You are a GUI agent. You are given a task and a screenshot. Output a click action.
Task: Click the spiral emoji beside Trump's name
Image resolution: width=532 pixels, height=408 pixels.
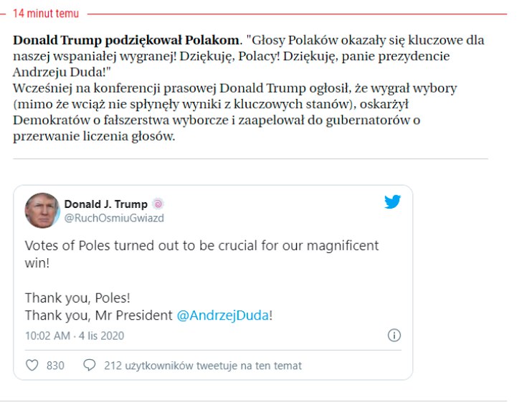pos(158,204)
